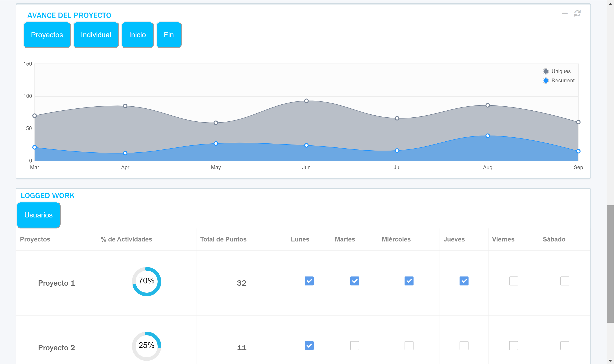The image size is (614, 364).
Task: Click the 25% progress ring for Proyecto 2
Action: [x=146, y=346]
